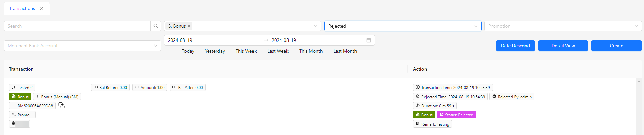This screenshot has width=644, height=135.
Task: Click the tester02 user tag
Action: [x=22, y=87]
